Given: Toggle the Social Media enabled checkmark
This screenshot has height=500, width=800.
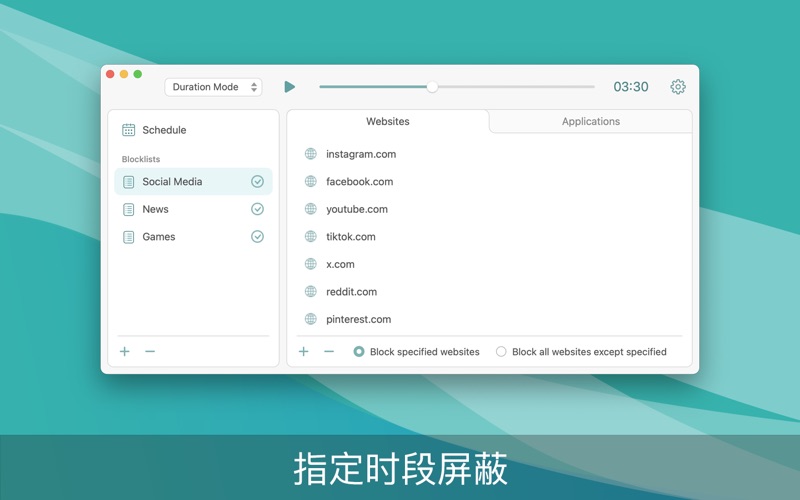Looking at the screenshot, I should click(258, 182).
